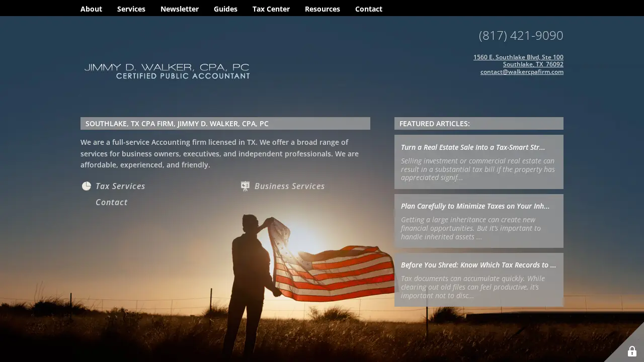Open the Guides menu
644x362 pixels.
(x=225, y=9)
